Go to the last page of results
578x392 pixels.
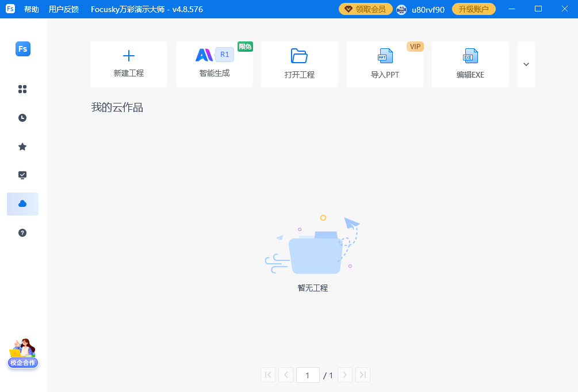pyautogui.click(x=363, y=375)
